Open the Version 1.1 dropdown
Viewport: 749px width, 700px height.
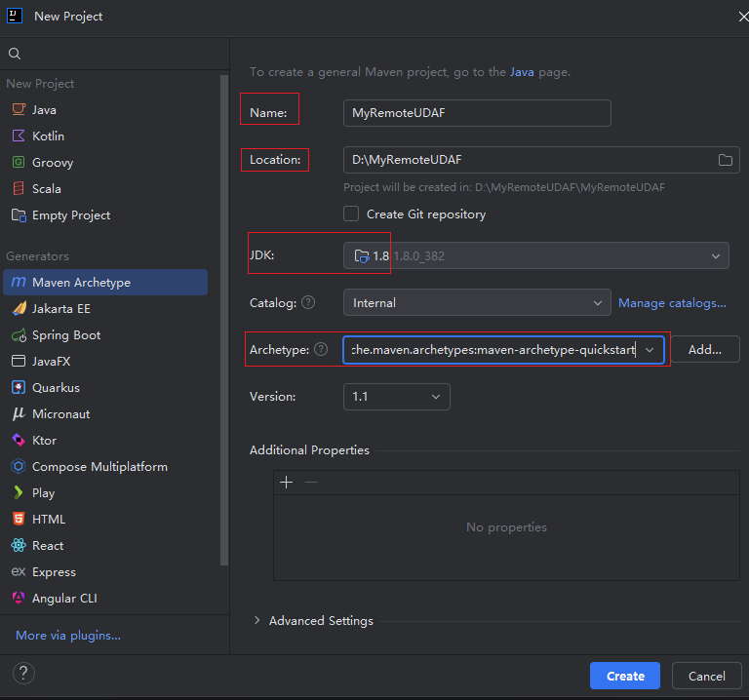[x=397, y=397]
